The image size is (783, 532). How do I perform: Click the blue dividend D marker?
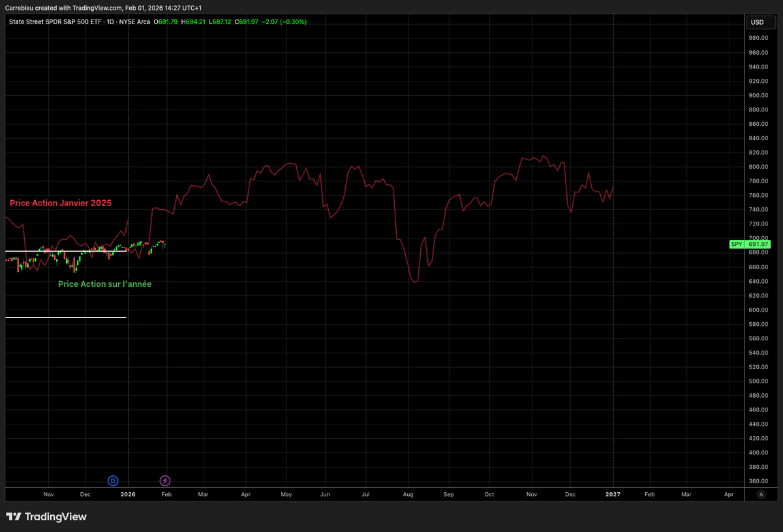click(x=113, y=480)
